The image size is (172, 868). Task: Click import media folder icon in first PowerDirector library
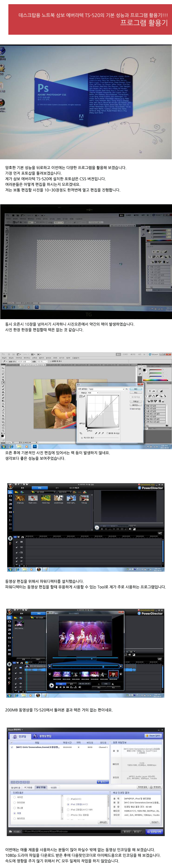(x=16, y=492)
